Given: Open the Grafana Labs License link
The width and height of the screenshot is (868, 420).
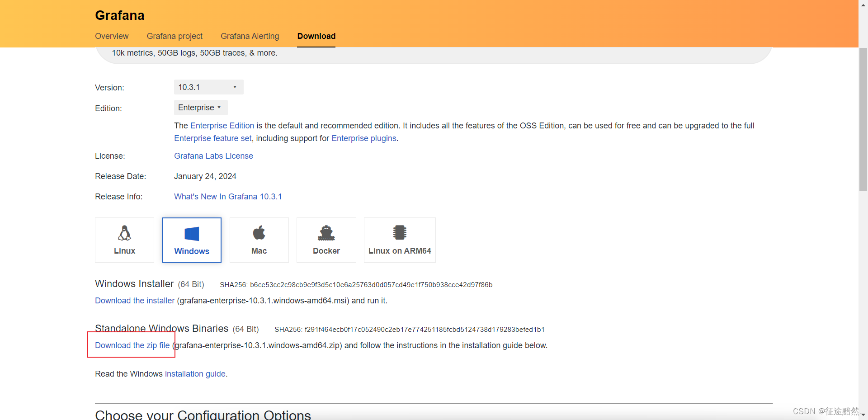Looking at the screenshot, I should [x=213, y=156].
